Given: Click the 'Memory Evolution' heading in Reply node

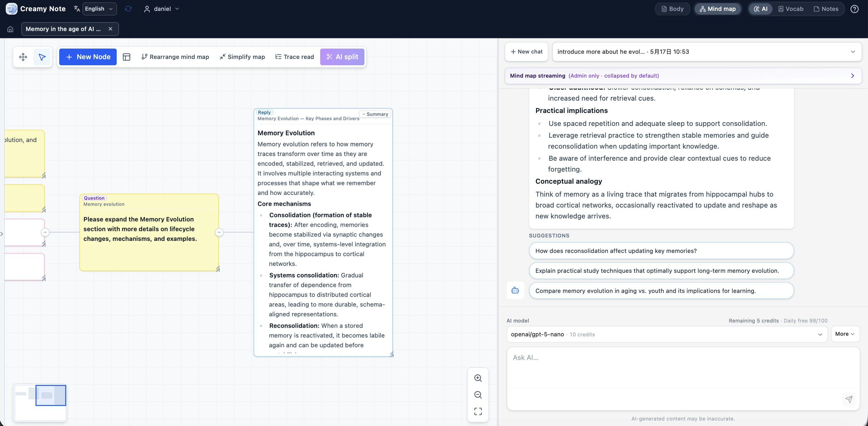Looking at the screenshot, I should pos(286,133).
